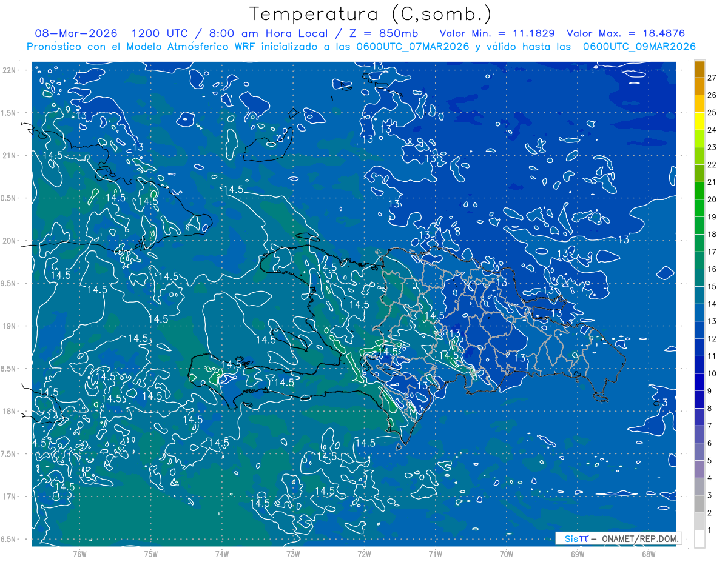
Task: Click the legend value '27'
Action: click(712, 78)
